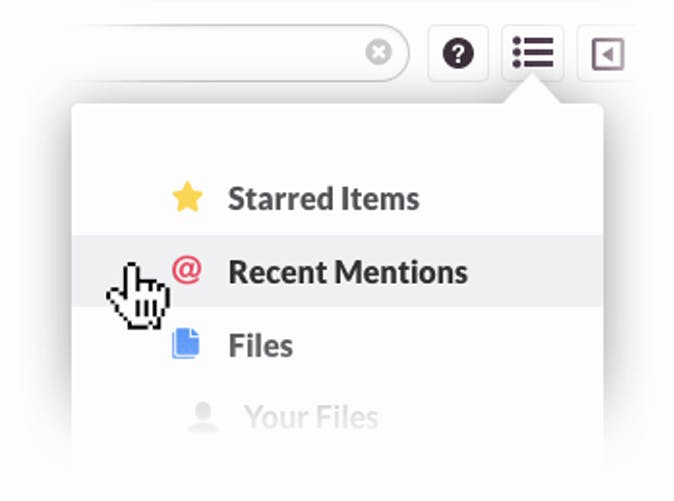Click the word 'Mentions' in highlighted row

coord(401,272)
